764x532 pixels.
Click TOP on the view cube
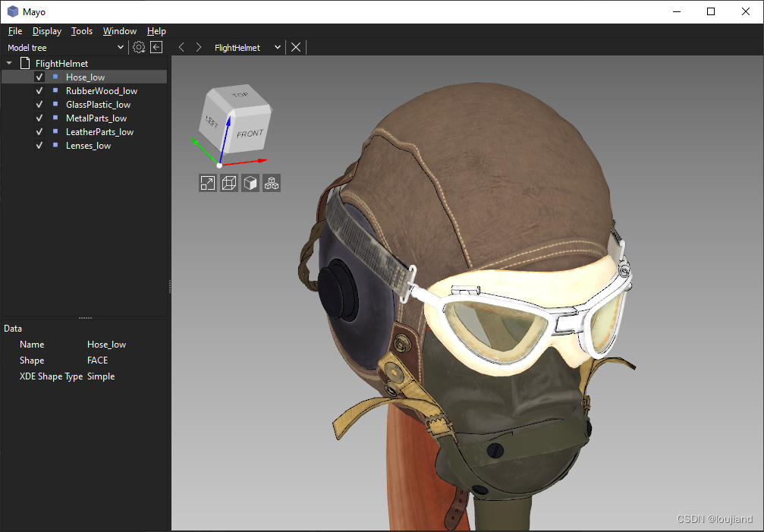click(242, 93)
